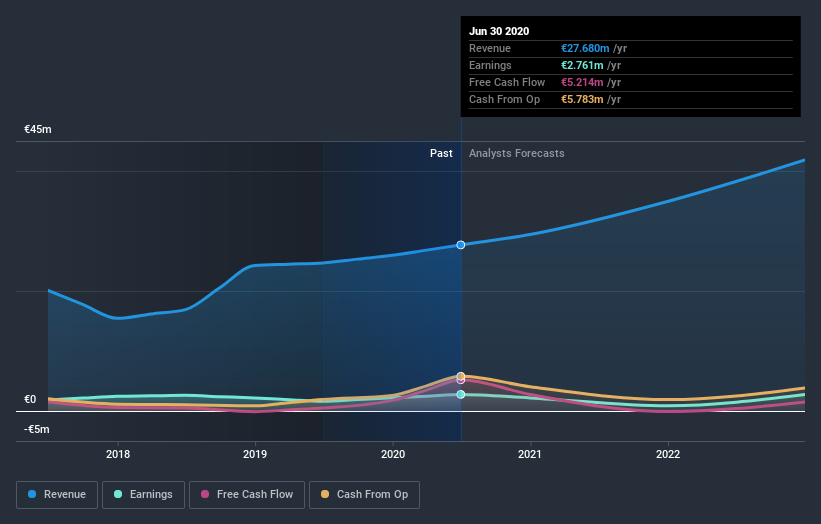Viewport: 821px width, 524px height.
Task: Click the €0 y-axis label
Action: tap(30, 399)
